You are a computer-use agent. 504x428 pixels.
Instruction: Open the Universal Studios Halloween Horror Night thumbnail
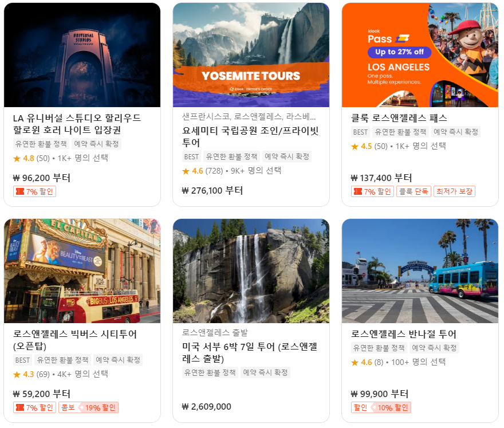pyautogui.click(x=82, y=55)
